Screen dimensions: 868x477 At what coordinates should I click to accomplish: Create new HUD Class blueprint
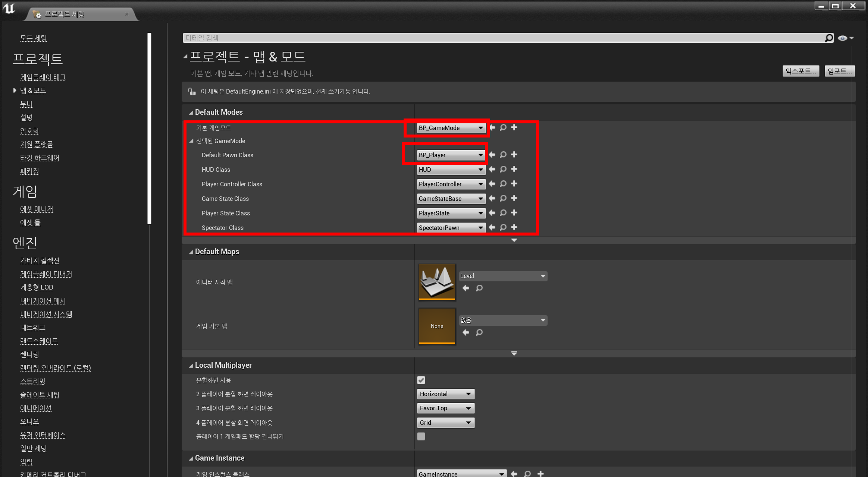(x=514, y=169)
